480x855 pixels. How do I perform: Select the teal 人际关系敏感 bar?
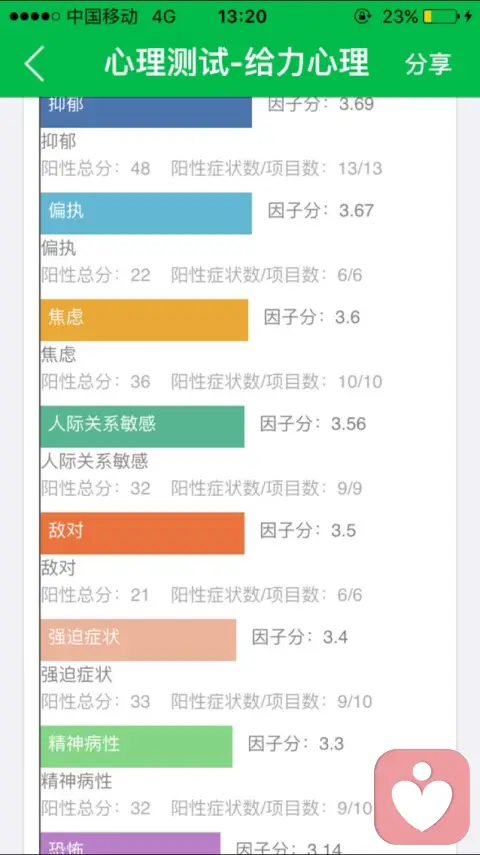coord(142,426)
